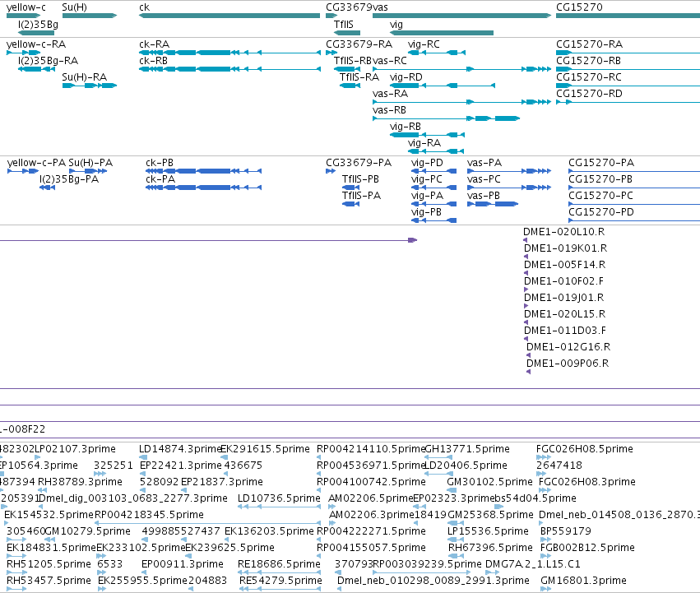Click the yellow-c-RA label
This screenshot has height=593, width=700.
point(35,44)
